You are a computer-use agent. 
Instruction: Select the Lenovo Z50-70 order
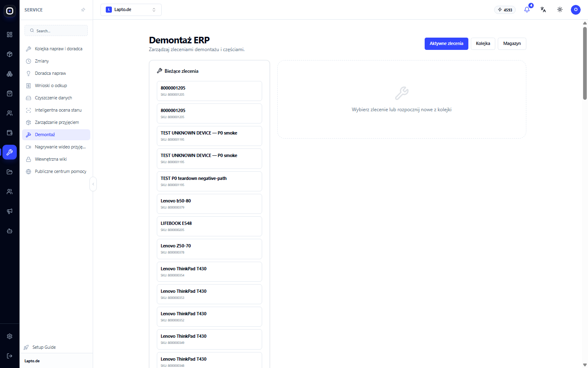pyautogui.click(x=209, y=249)
